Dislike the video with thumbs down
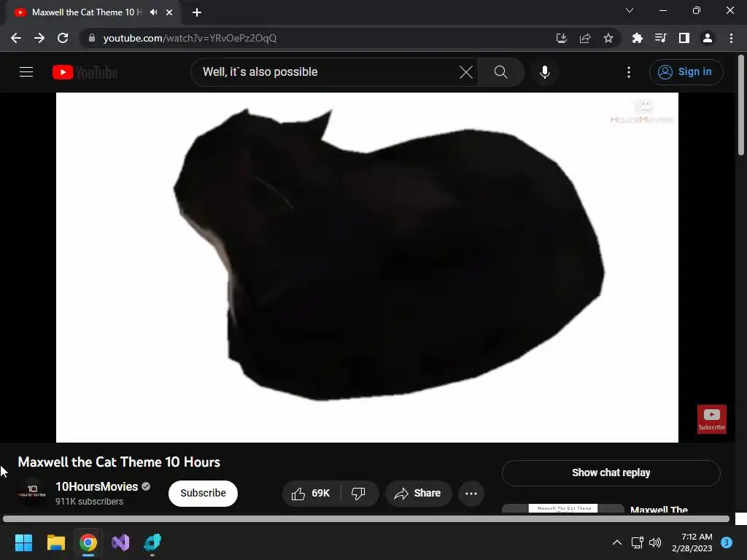Image resolution: width=747 pixels, height=560 pixels. [x=359, y=494]
